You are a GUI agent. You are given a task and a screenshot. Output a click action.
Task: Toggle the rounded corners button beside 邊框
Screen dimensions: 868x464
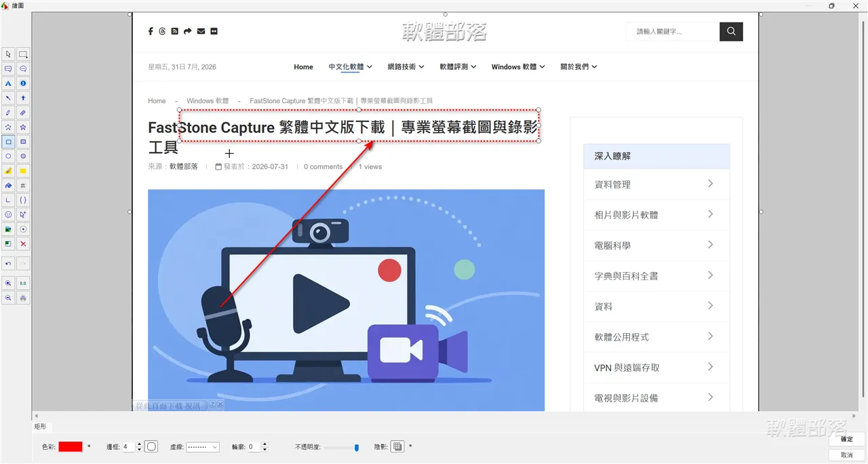click(151, 446)
